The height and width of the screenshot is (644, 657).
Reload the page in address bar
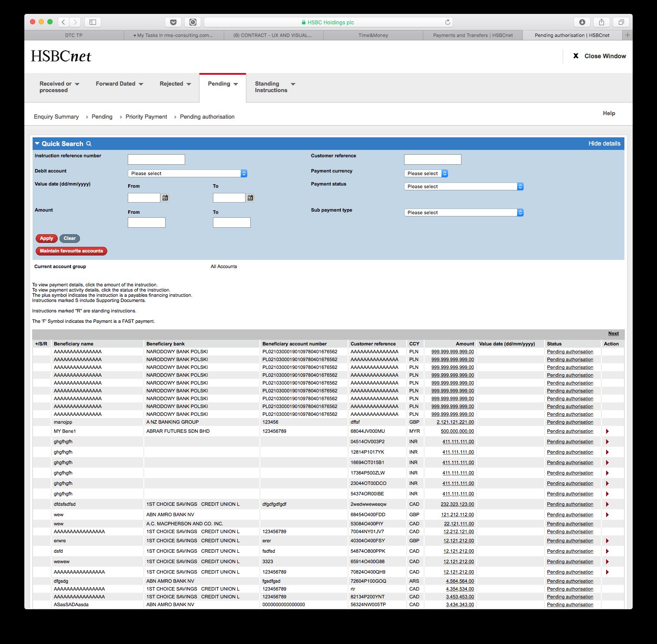point(448,22)
